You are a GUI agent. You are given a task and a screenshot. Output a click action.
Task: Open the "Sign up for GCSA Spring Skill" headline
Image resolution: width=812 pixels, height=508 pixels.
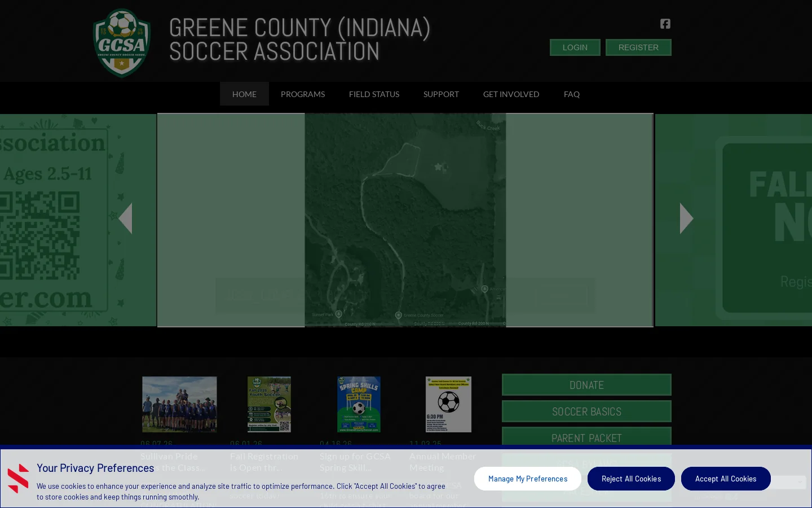[x=355, y=462]
